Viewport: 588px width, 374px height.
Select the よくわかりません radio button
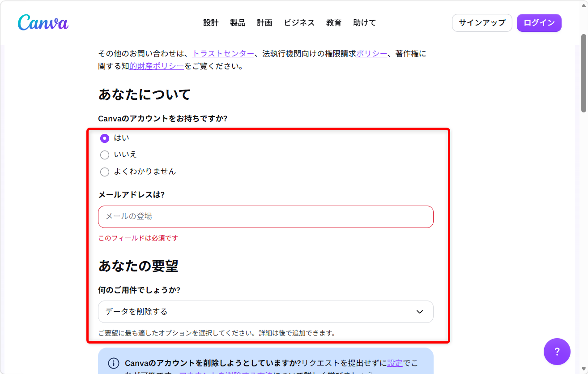coord(105,172)
